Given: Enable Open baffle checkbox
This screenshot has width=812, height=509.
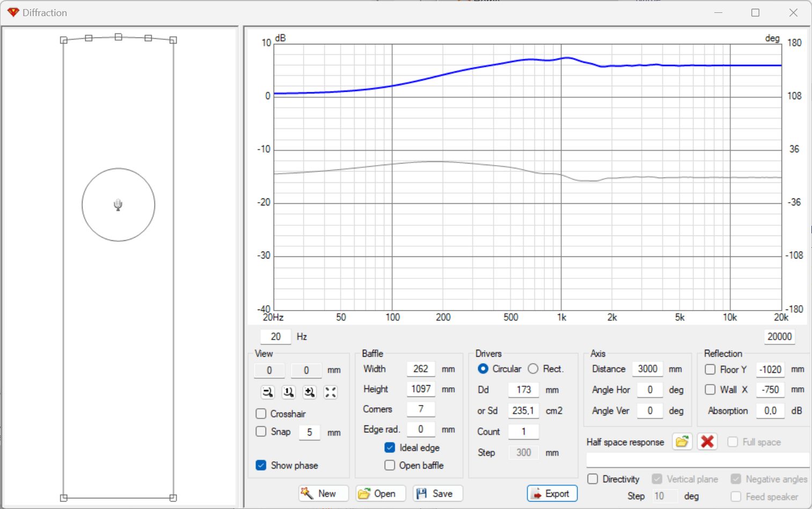Looking at the screenshot, I should coord(390,465).
